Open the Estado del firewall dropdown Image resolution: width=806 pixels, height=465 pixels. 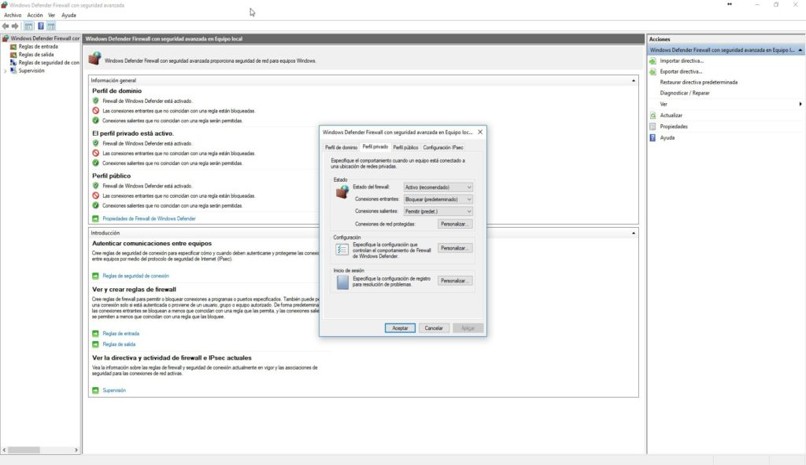(x=438, y=187)
